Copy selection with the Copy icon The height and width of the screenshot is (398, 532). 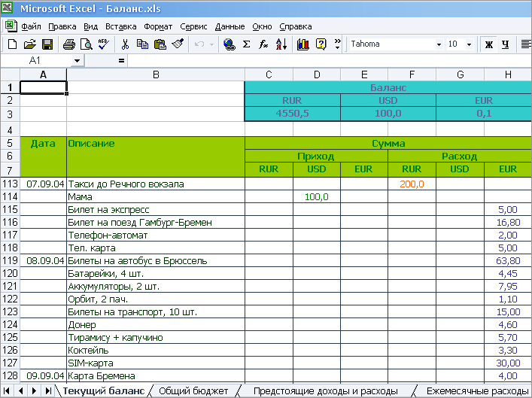[142, 44]
